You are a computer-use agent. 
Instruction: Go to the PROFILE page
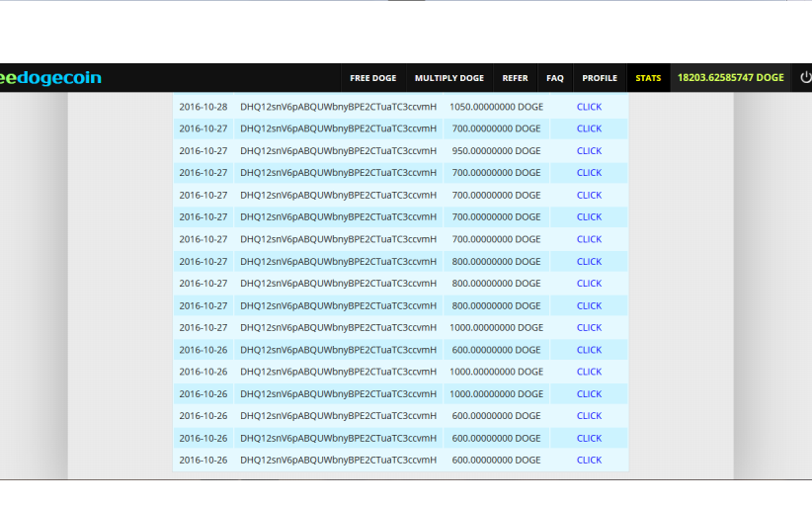600,78
